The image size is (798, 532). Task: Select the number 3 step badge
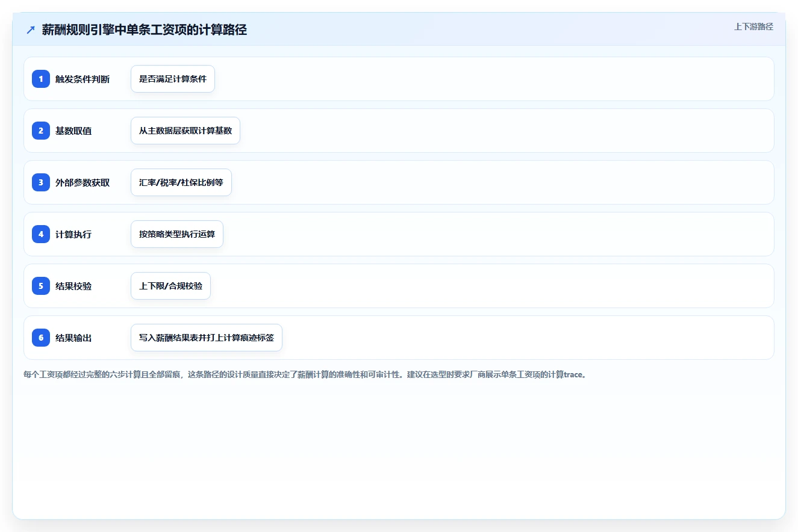point(41,182)
